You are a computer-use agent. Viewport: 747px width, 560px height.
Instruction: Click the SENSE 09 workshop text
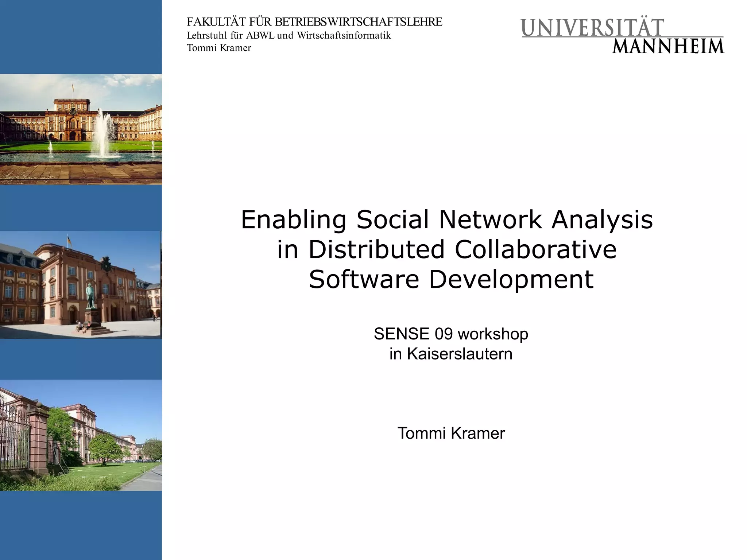[451, 334]
